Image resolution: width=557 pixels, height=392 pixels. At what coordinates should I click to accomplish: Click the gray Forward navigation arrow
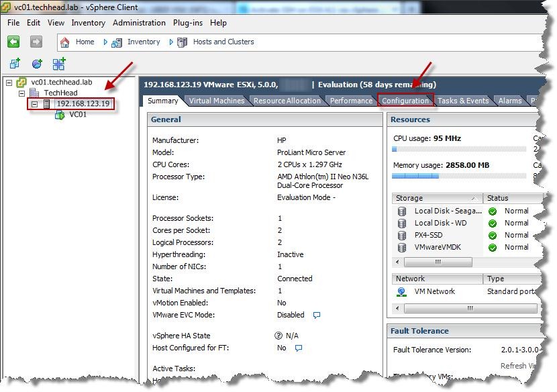coord(36,42)
